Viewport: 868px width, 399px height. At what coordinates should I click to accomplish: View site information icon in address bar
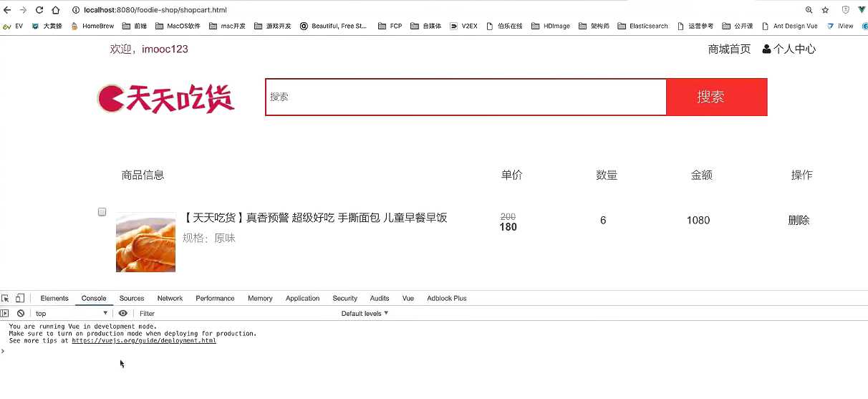point(76,10)
